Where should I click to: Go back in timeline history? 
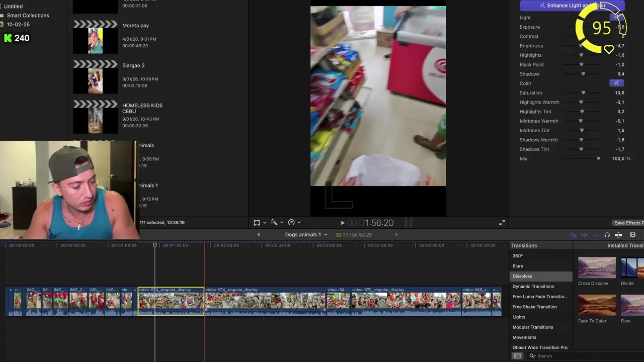point(259,234)
